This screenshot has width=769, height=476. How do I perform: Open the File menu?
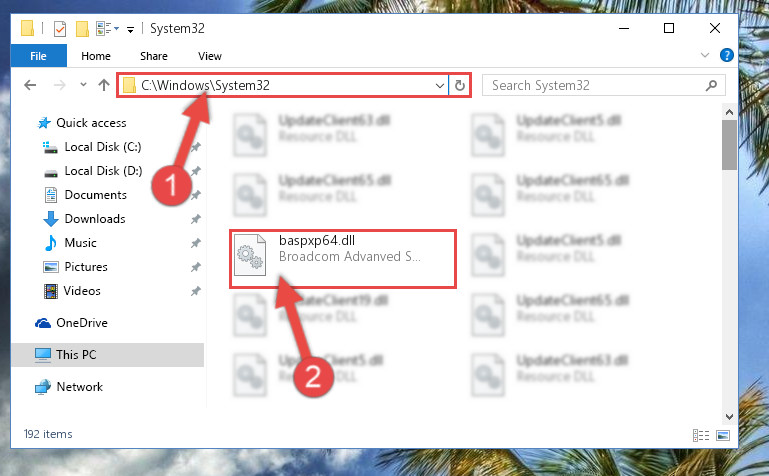[38, 56]
